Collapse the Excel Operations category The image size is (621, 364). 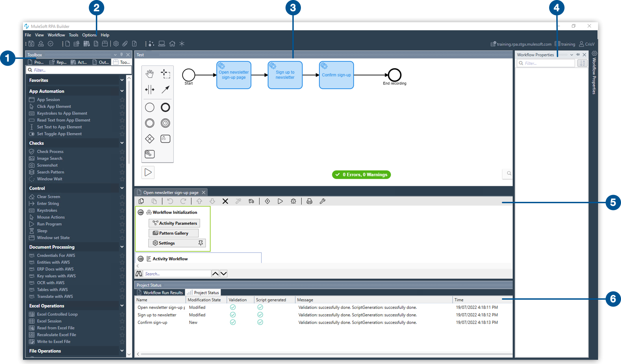point(122,305)
